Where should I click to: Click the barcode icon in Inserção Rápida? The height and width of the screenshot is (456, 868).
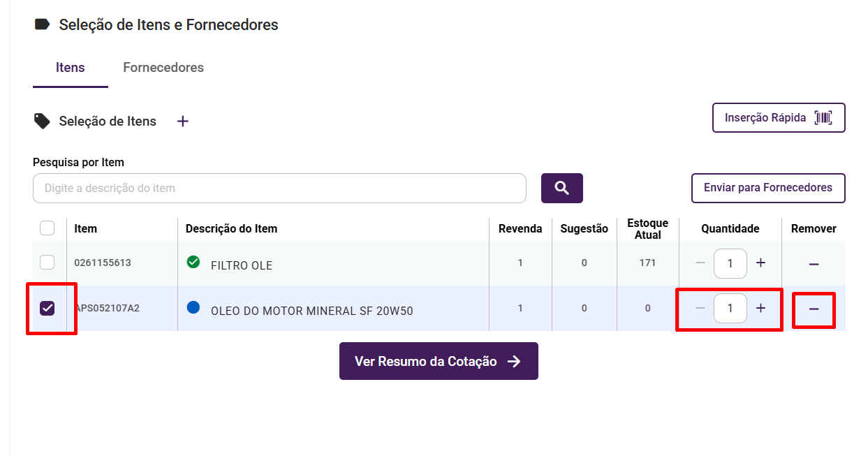point(823,118)
